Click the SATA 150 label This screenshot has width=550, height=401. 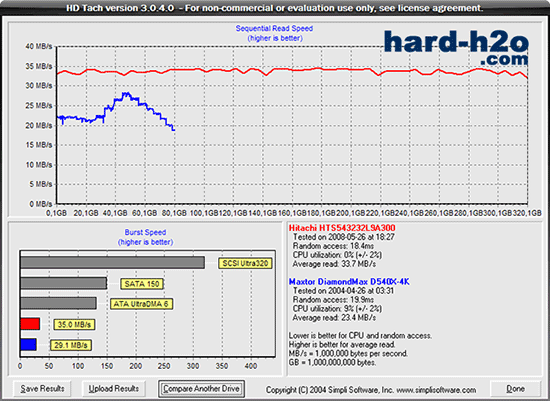click(142, 284)
